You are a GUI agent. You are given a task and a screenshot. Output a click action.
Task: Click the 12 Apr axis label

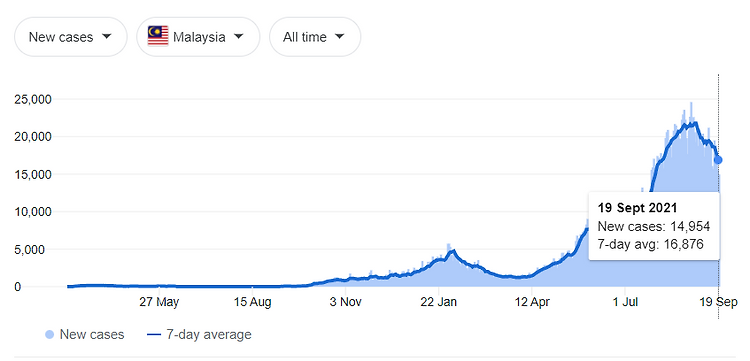pyautogui.click(x=532, y=302)
